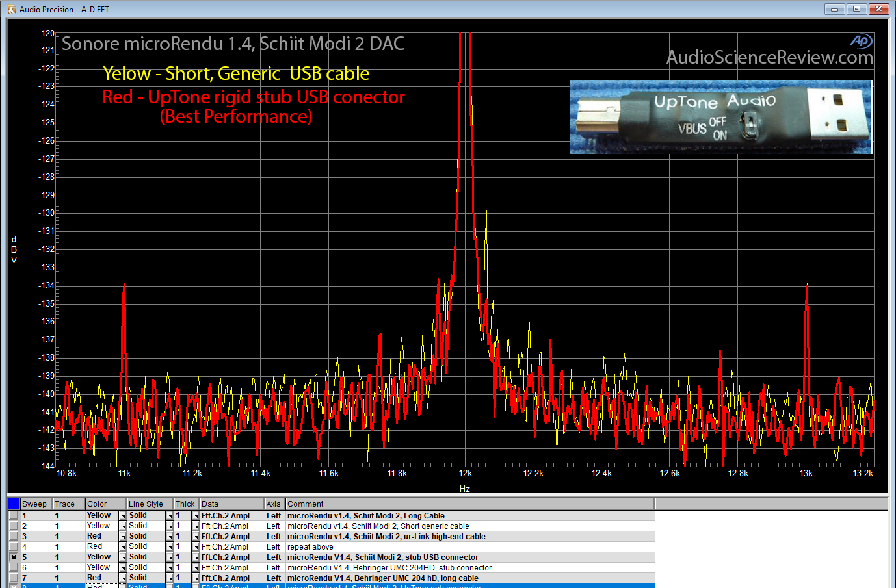The height and width of the screenshot is (588, 896).
Task: Click the yellow 'Short, Generic USB cable' annotation
Action: (236, 73)
